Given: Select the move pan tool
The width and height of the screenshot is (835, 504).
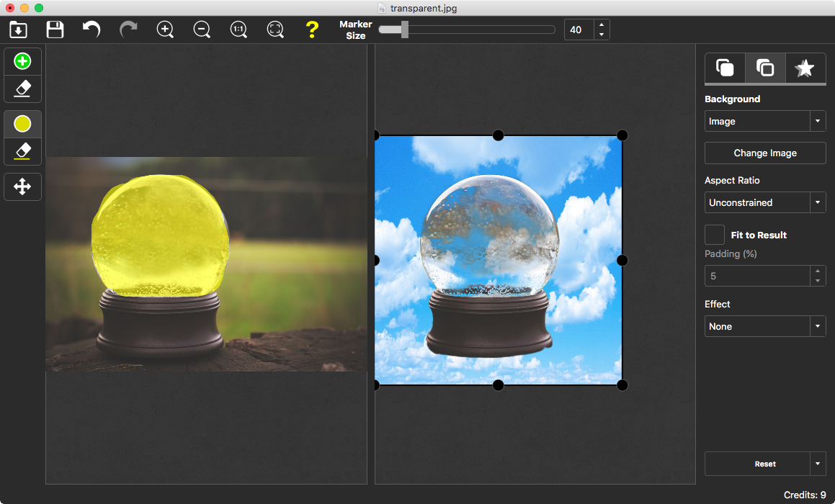Looking at the screenshot, I should click(22, 187).
